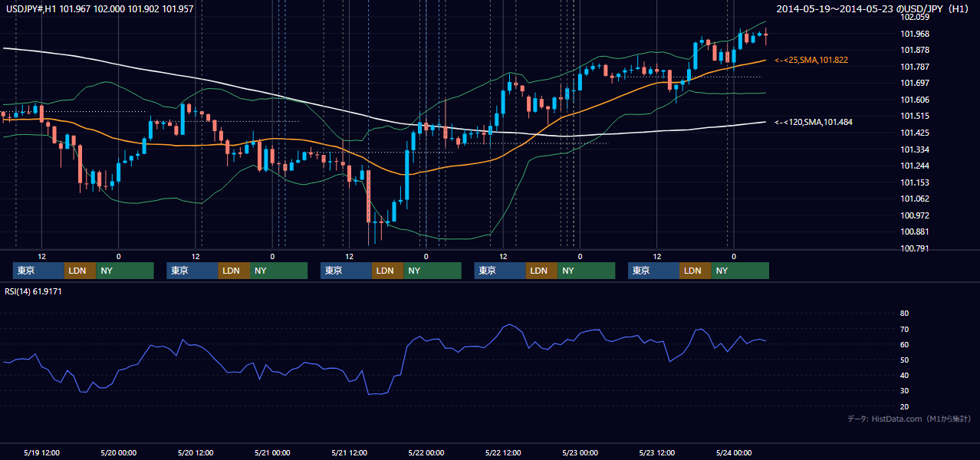980x460 pixels.
Task: Select the 25 SMA label reading 101.822
Action: point(811,60)
